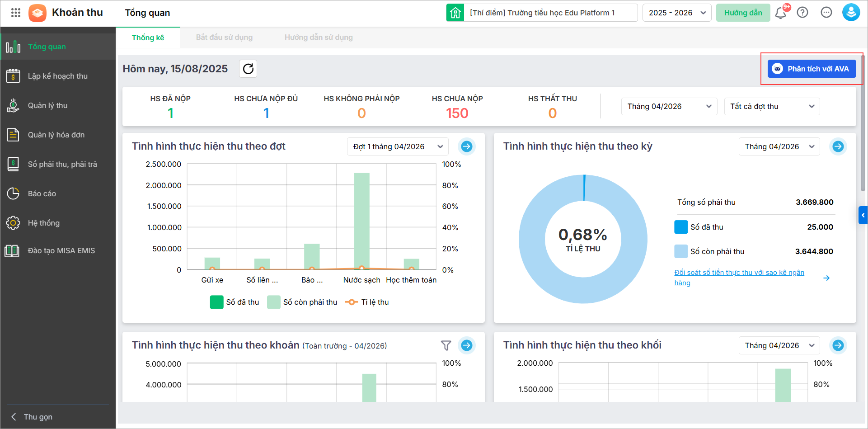Image resolution: width=868 pixels, height=429 pixels.
Task: Open details arrow for thu theo khối
Action: (x=838, y=345)
